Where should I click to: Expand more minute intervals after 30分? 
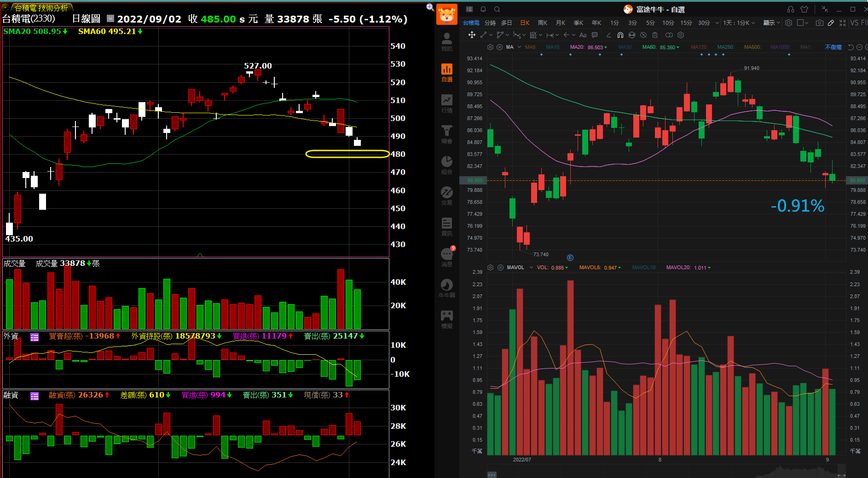click(717, 23)
